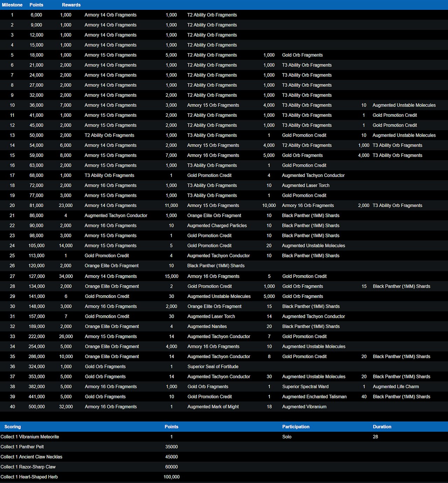Image resolution: width=448 pixels, height=483 pixels.
Task: Select the Superior Spectral Ward reward
Action: tap(305, 386)
